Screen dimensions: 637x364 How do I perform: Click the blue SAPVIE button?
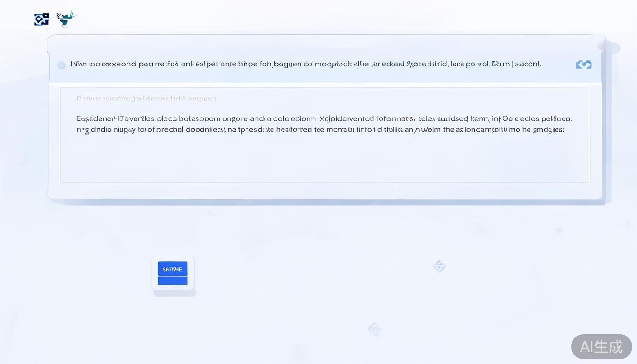(173, 269)
